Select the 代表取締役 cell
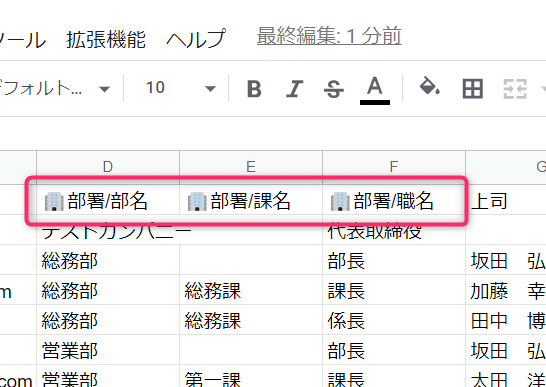 [x=394, y=231]
